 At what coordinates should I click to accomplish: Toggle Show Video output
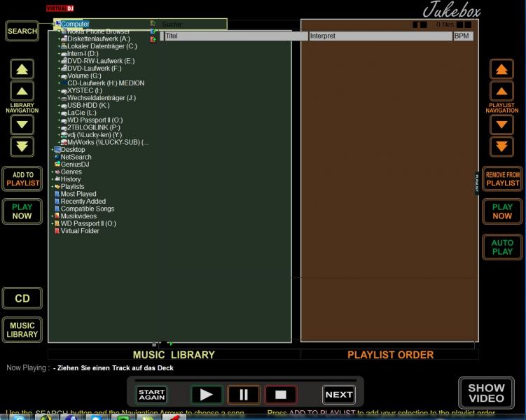[486, 393]
